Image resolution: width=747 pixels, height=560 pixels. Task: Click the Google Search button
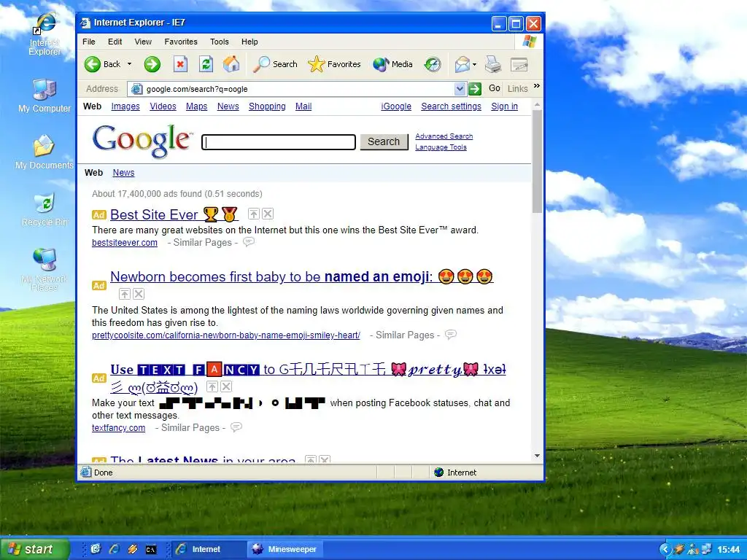coord(384,141)
